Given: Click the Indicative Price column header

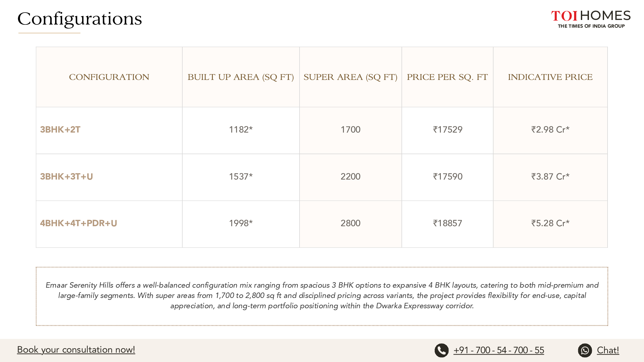Looking at the screenshot, I should (550, 77).
